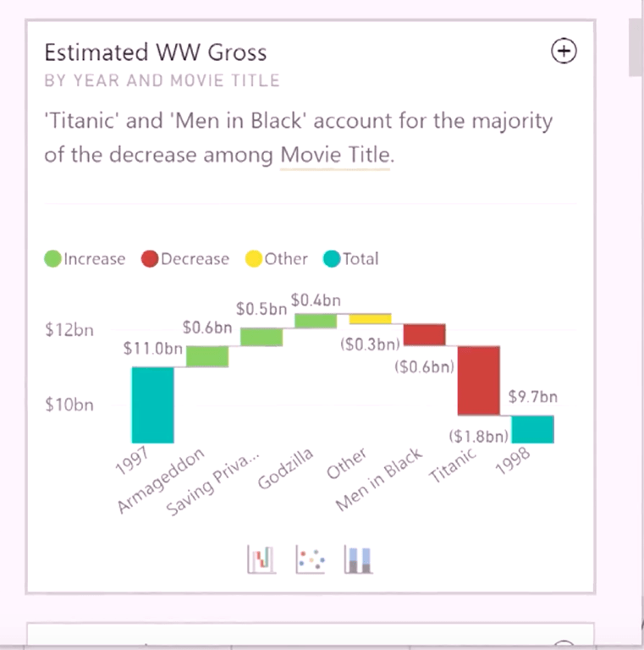Click the Estimated WW Gross title
The image size is (644, 650).
point(155,52)
